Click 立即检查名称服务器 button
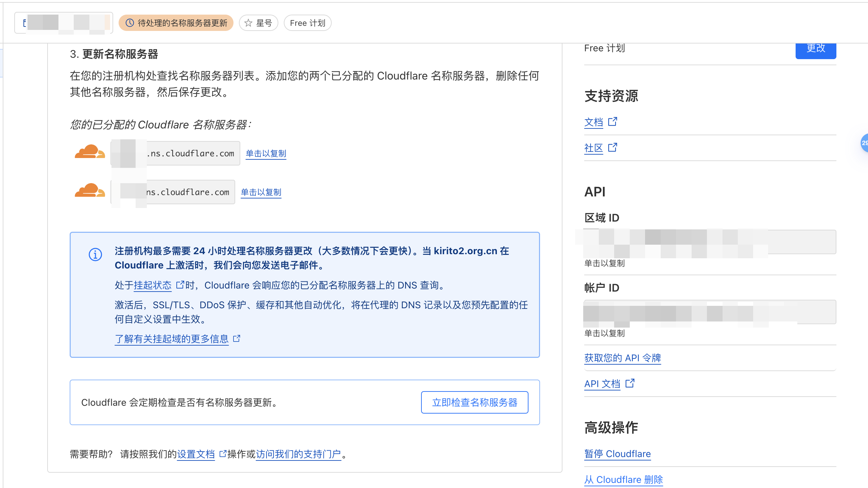The width and height of the screenshot is (868, 488). click(x=474, y=402)
